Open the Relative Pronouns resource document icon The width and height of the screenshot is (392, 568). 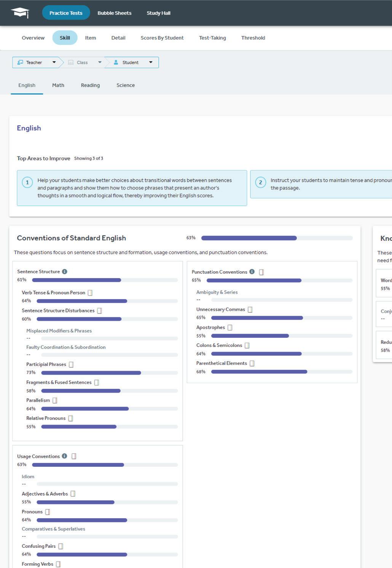(70, 418)
